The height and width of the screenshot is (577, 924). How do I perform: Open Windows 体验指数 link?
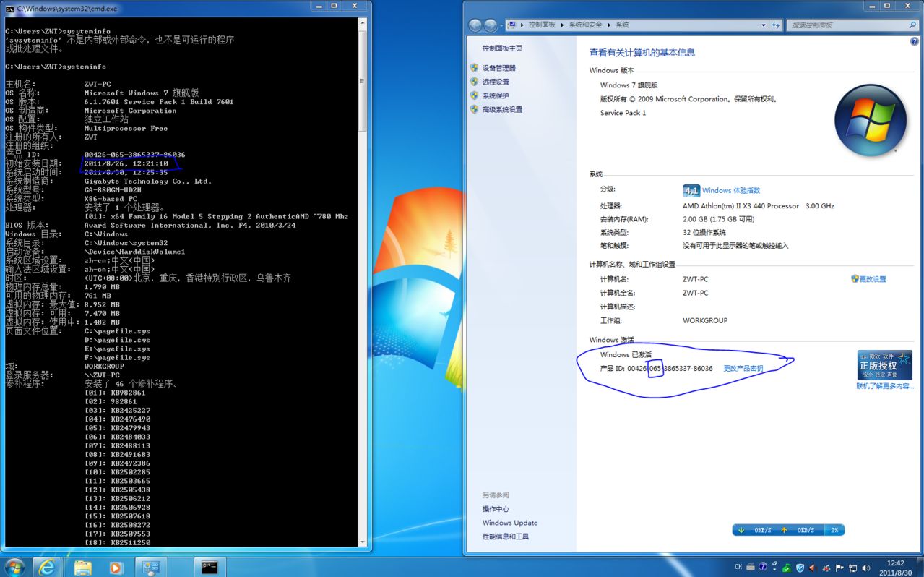pos(731,191)
